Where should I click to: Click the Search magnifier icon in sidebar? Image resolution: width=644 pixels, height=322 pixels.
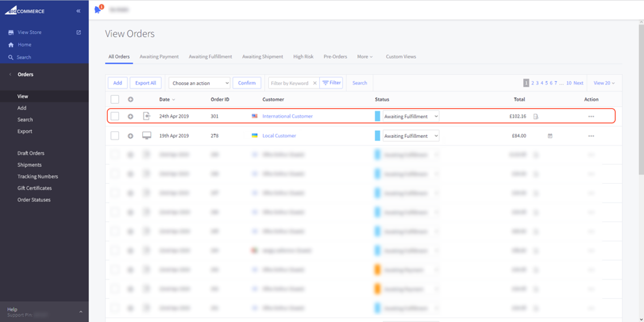11,57
